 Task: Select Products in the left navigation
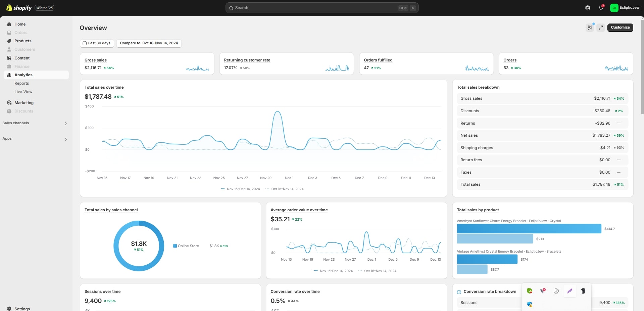(23, 41)
